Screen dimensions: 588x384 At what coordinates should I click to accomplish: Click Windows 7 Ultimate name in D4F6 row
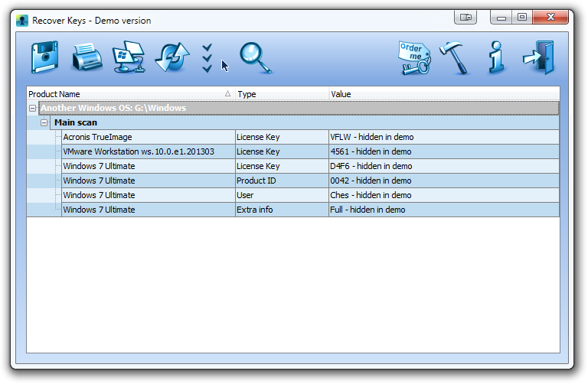click(99, 166)
